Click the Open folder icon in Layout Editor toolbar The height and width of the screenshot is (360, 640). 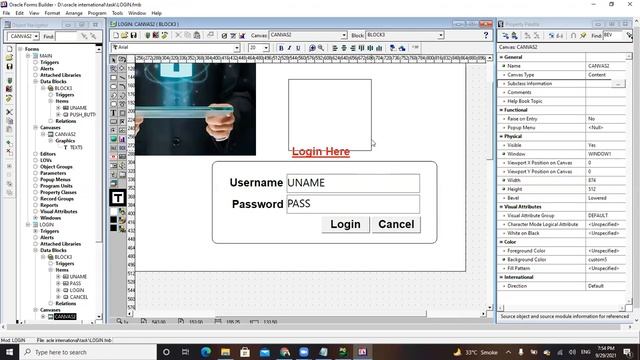(124, 36)
